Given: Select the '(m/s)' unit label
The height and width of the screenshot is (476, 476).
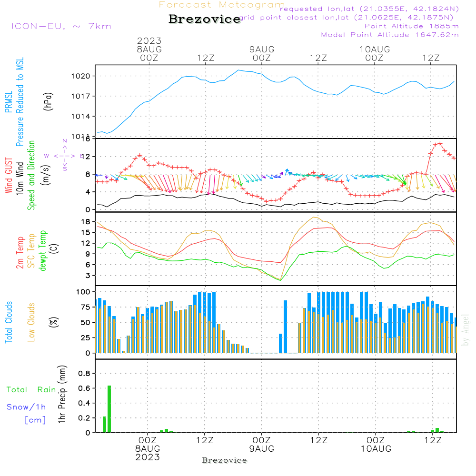Looking at the screenshot, I should point(46,175).
